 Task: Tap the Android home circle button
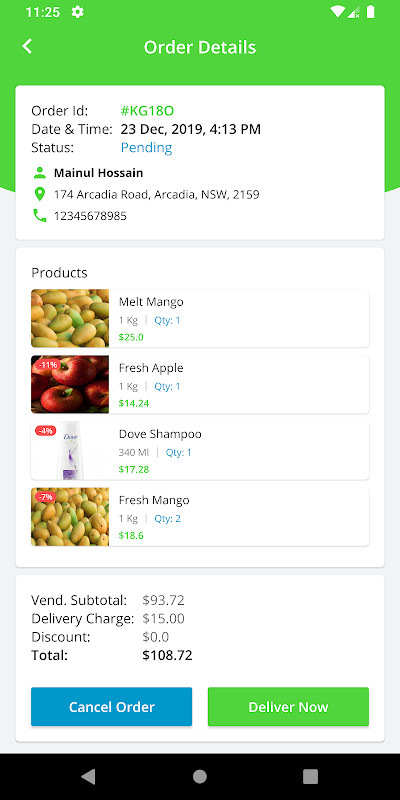click(x=199, y=777)
